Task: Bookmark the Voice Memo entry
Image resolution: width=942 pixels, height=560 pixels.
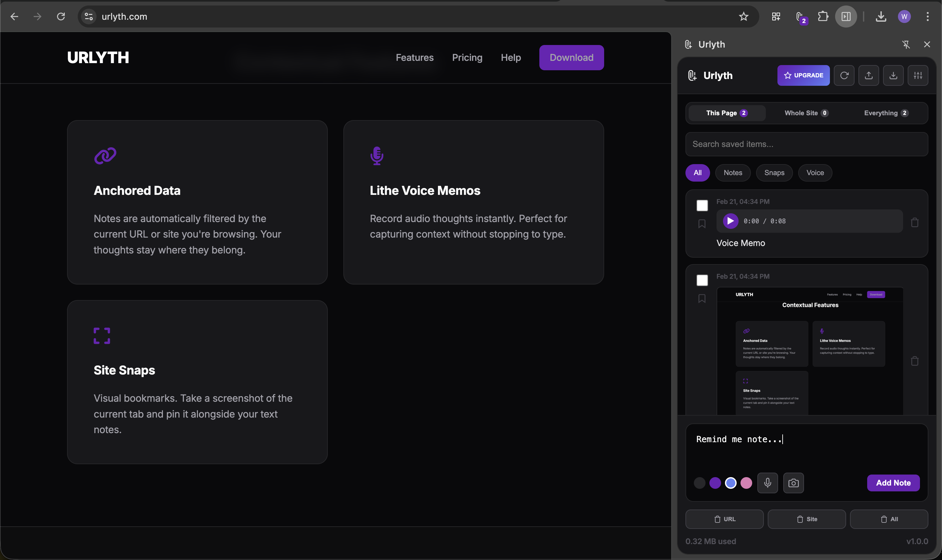Action: click(702, 223)
